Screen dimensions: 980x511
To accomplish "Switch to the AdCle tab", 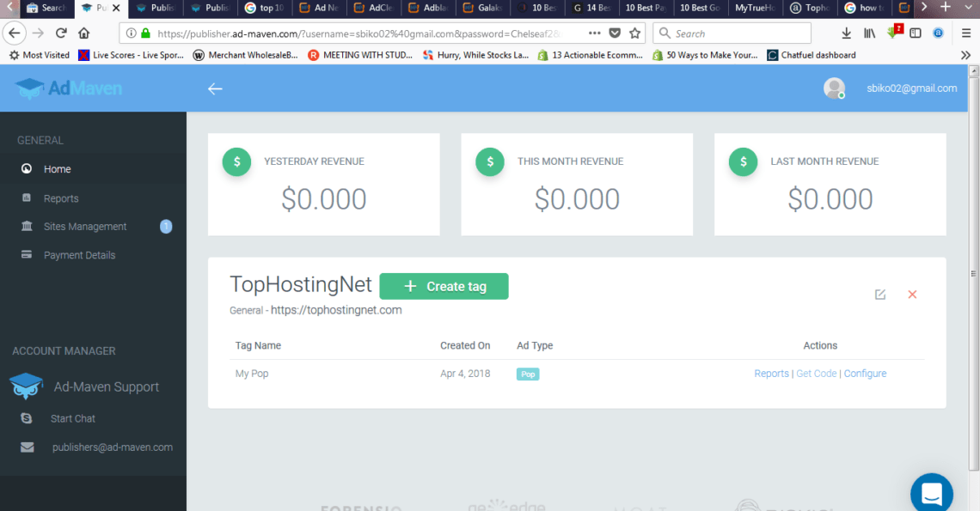I will tap(374, 8).
